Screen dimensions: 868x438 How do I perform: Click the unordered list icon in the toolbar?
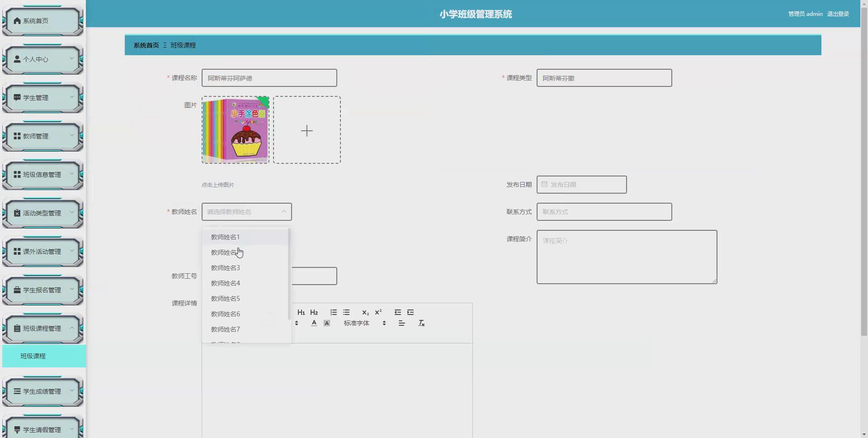pyautogui.click(x=346, y=312)
